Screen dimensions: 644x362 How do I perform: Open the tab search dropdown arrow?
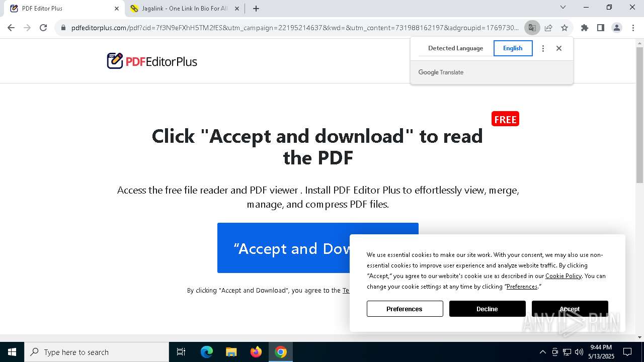(x=563, y=7)
